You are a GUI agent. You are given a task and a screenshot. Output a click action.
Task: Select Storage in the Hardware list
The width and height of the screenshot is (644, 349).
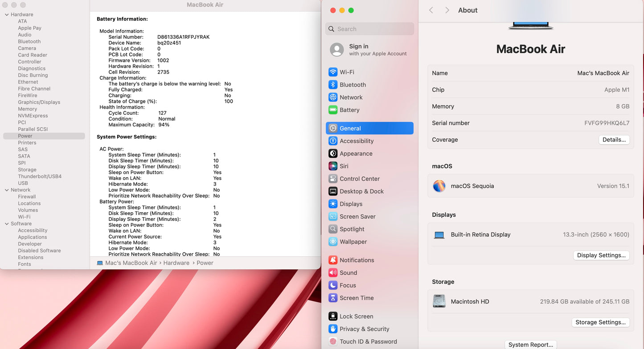[x=27, y=170]
